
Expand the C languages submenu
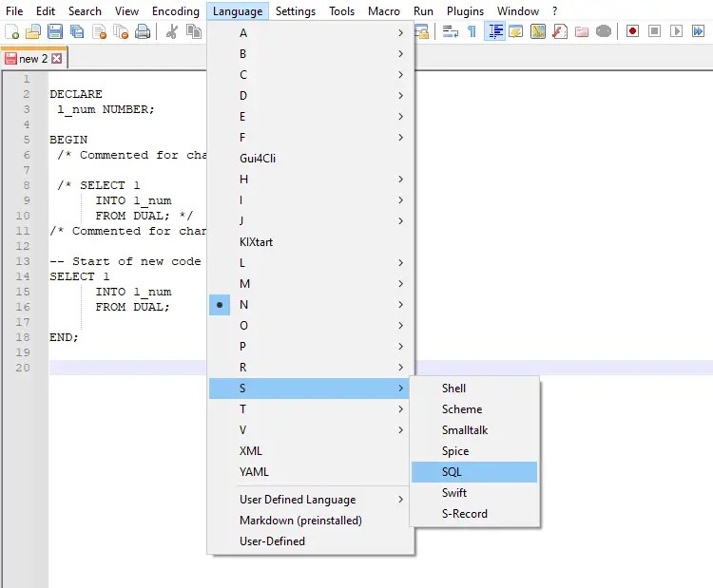(309, 74)
